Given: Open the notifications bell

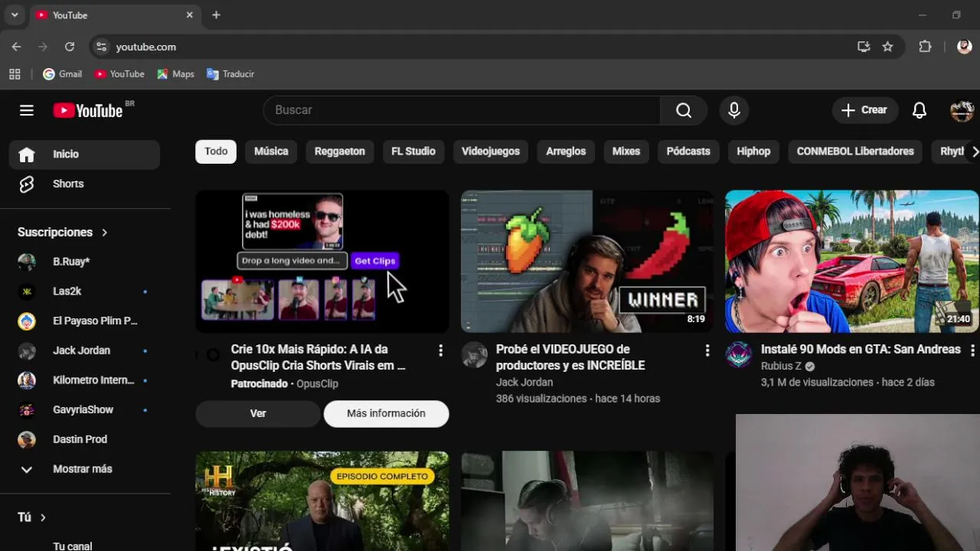Looking at the screenshot, I should tap(920, 110).
